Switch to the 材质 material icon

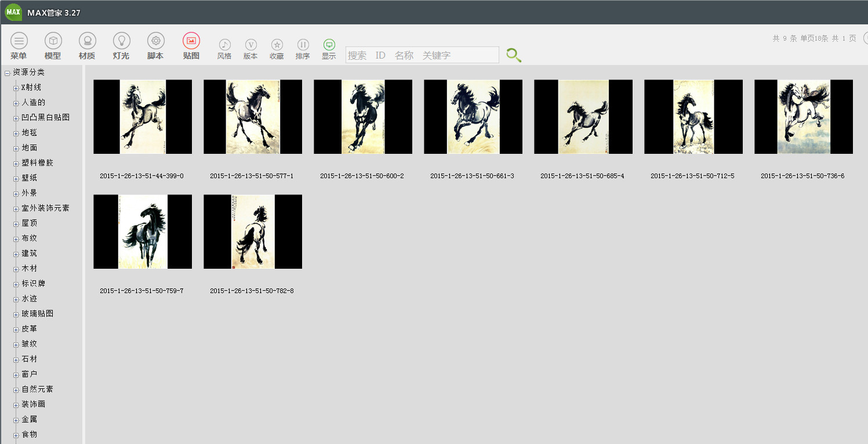click(88, 41)
